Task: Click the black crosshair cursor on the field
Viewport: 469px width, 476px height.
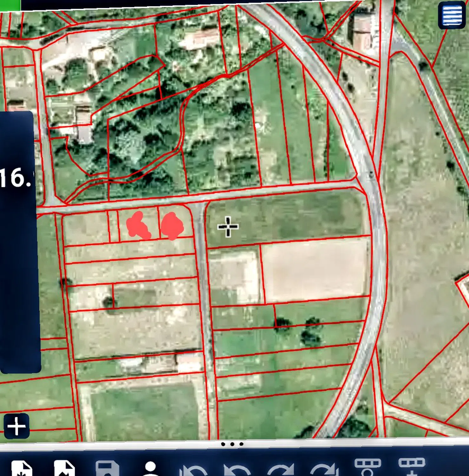Action: point(228,227)
